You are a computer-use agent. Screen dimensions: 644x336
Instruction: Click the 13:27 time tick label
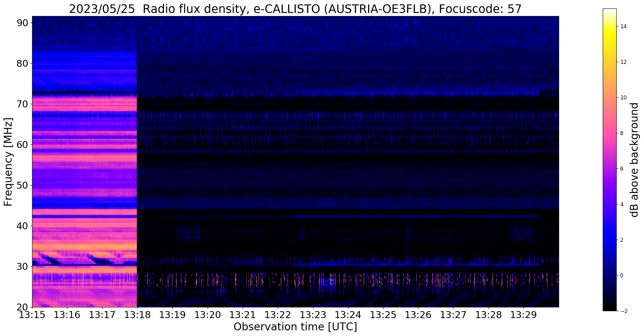[x=453, y=315]
